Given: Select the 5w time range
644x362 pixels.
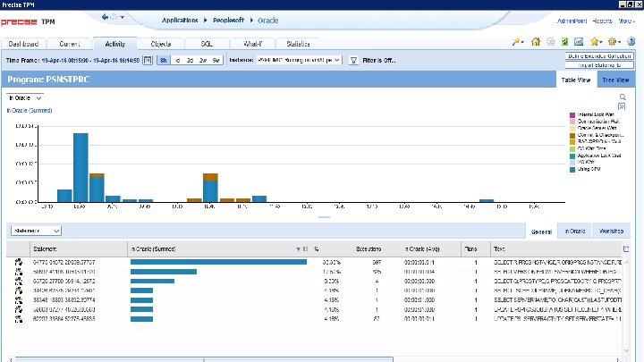Looking at the screenshot, I should (x=216, y=61).
